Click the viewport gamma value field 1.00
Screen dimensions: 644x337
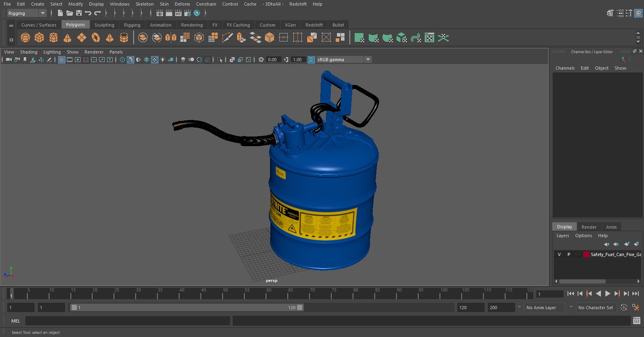298,60
